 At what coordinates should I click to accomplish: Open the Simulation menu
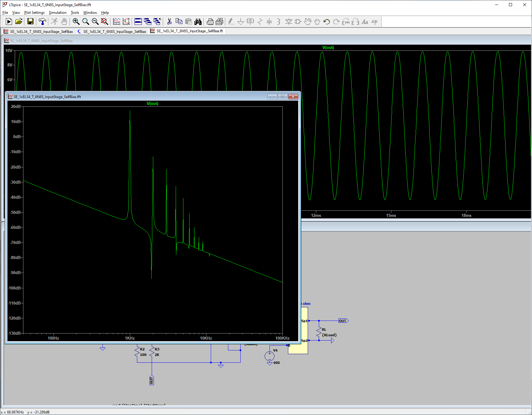pos(58,13)
